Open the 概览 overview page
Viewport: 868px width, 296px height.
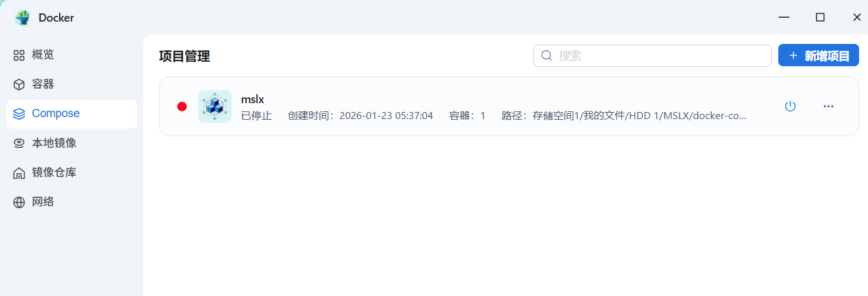(x=71, y=55)
